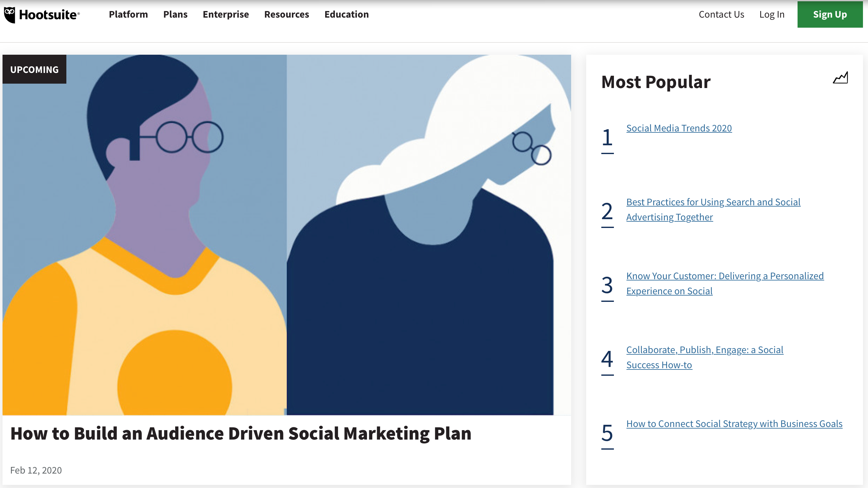Image resolution: width=868 pixels, height=488 pixels.
Task: Open the Education menu
Action: pos(346,14)
